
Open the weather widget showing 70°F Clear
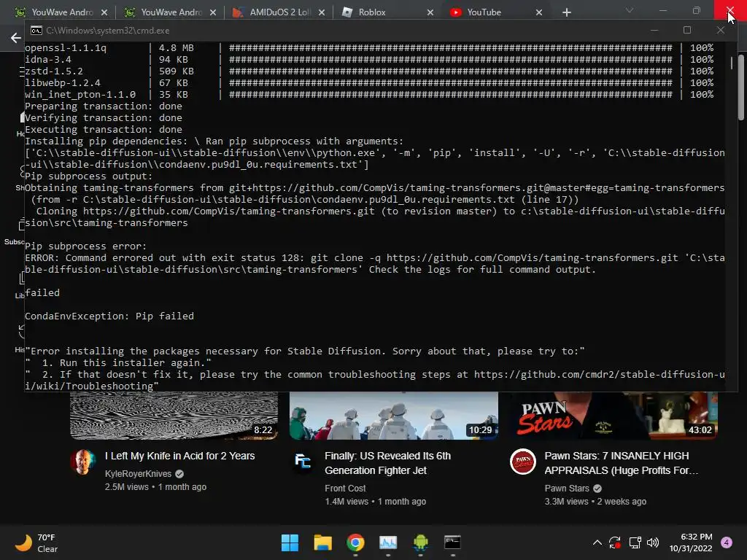tap(36, 542)
